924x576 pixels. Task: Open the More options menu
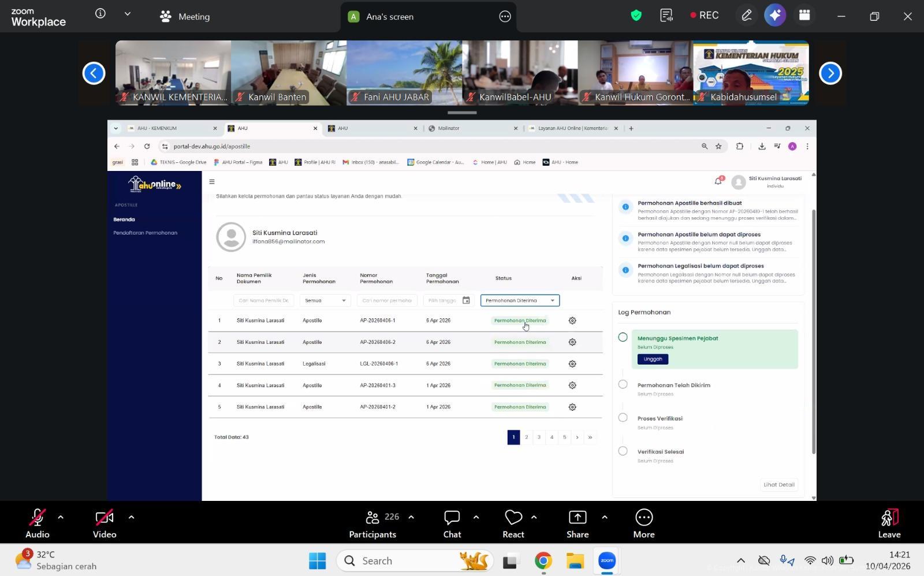643,523
